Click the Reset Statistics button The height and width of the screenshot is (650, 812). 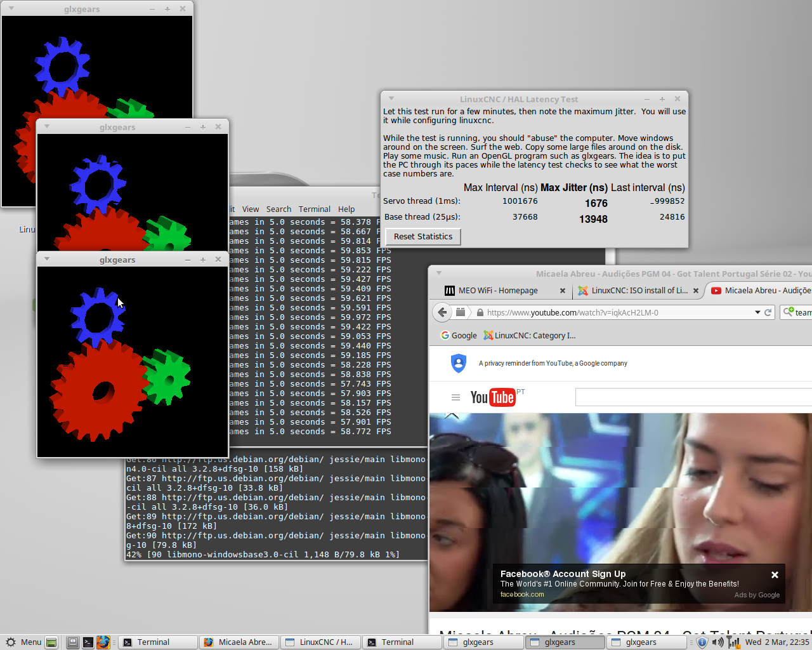point(423,237)
